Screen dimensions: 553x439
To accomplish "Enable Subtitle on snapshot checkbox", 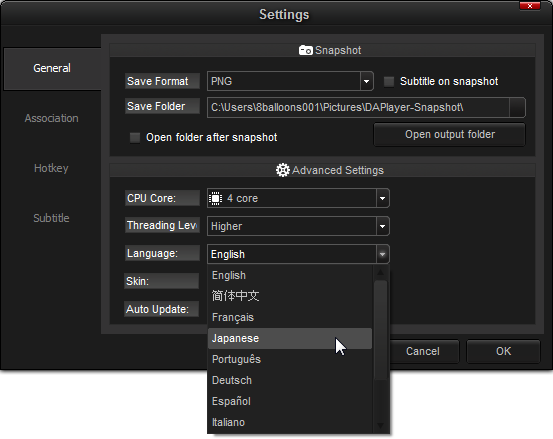I will click(x=389, y=81).
